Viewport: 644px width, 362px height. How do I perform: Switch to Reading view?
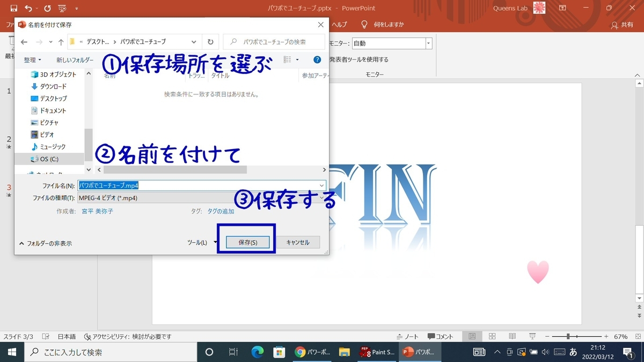pyautogui.click(x=511, y=336)
